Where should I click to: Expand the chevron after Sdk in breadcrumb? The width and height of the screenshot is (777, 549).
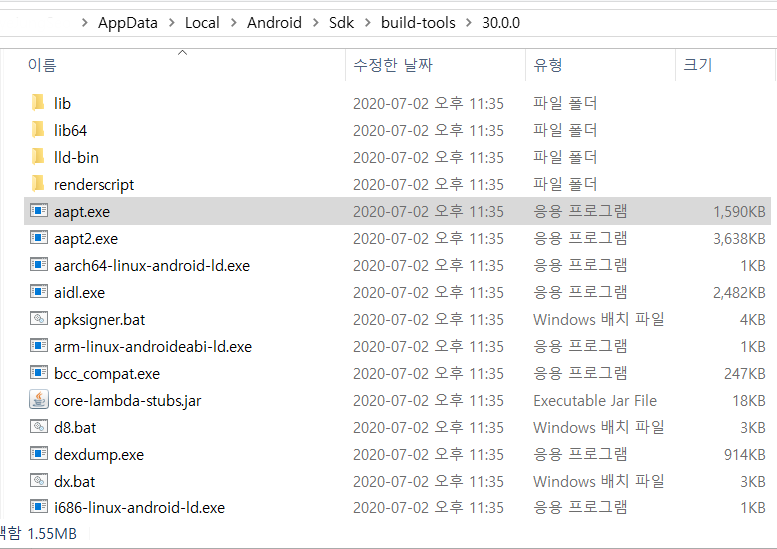click(368, 23)
